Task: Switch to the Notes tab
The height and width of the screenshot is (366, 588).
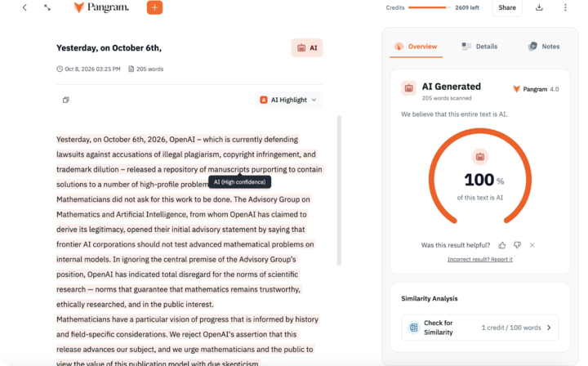Action: click(544, 47)
